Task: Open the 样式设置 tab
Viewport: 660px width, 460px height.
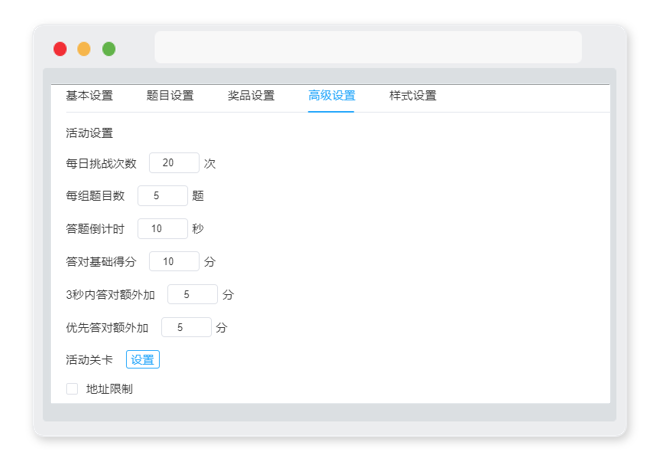Action: point(412,96)
